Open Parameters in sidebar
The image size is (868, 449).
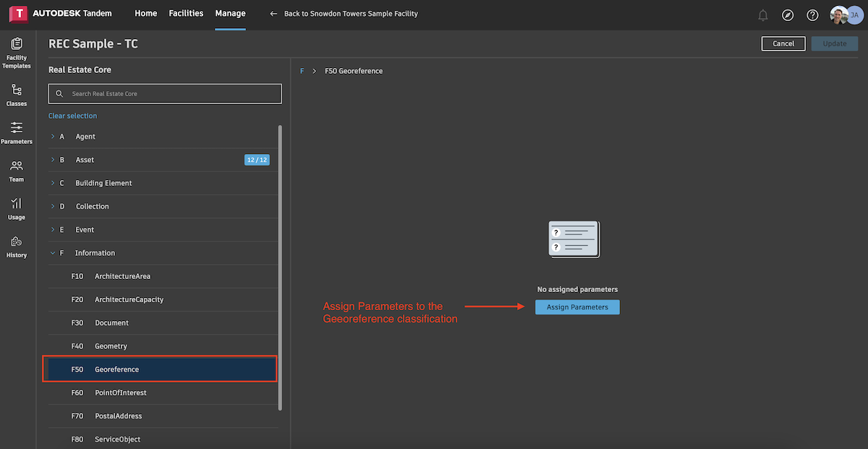coord(17,133)
